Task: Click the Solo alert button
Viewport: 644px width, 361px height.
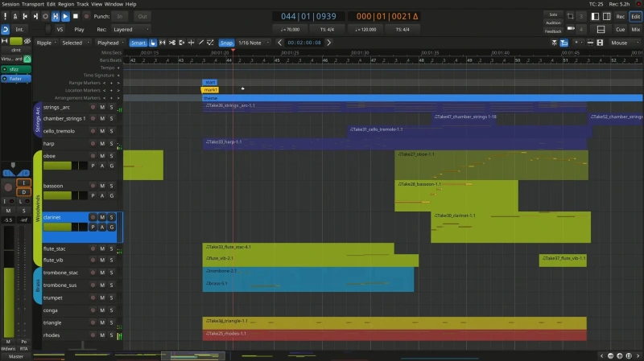Action: point(553,14)
